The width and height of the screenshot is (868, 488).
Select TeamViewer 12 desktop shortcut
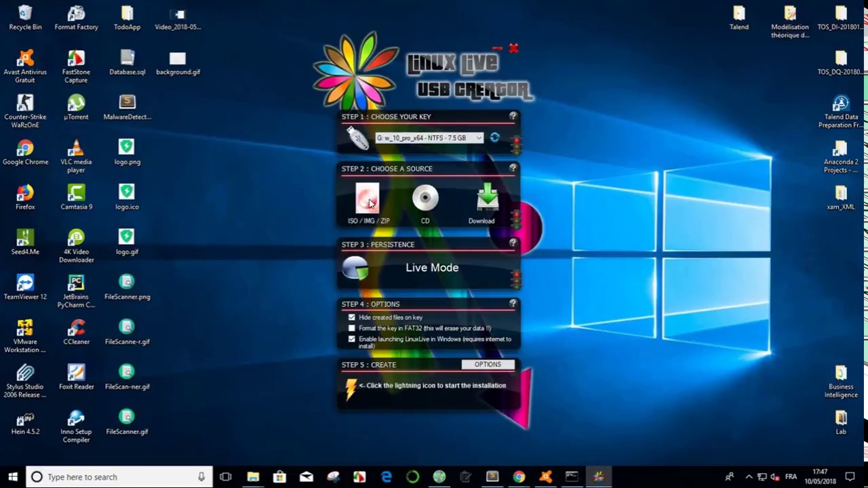click(25, 287)
